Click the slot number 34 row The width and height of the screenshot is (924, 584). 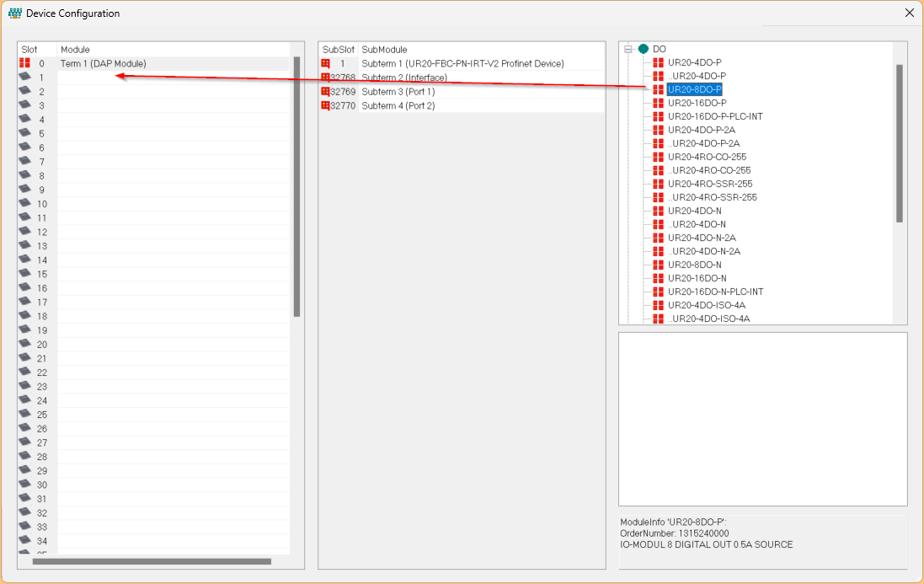[x=154, y=541]
